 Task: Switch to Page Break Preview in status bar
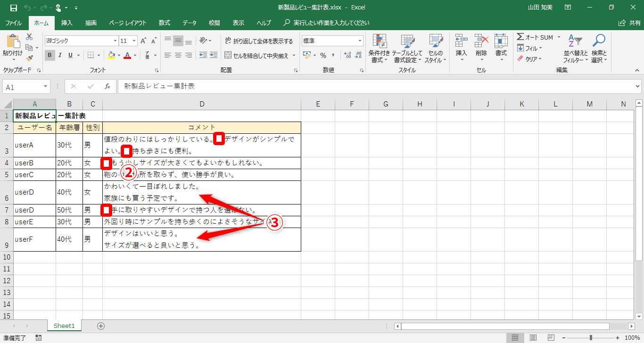[551, 338]
